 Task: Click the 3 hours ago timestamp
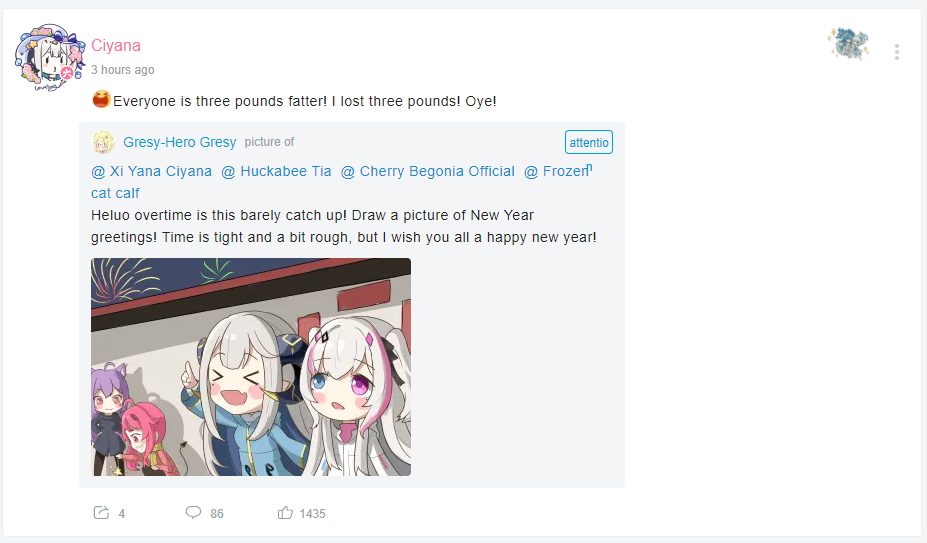click(123, 70)
